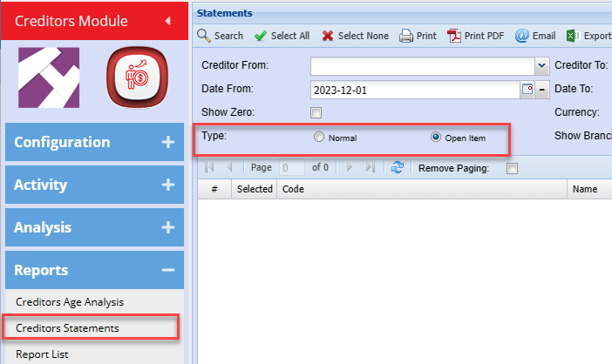Click the green Select All checkmark icon
Image resolution: width=612 pixels, height=364 pixels.
pos(261,36)
